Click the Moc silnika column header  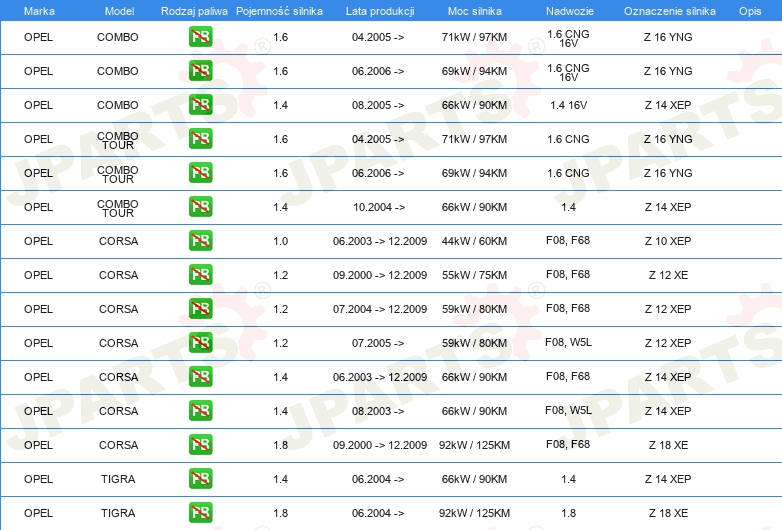pos(474,11)
